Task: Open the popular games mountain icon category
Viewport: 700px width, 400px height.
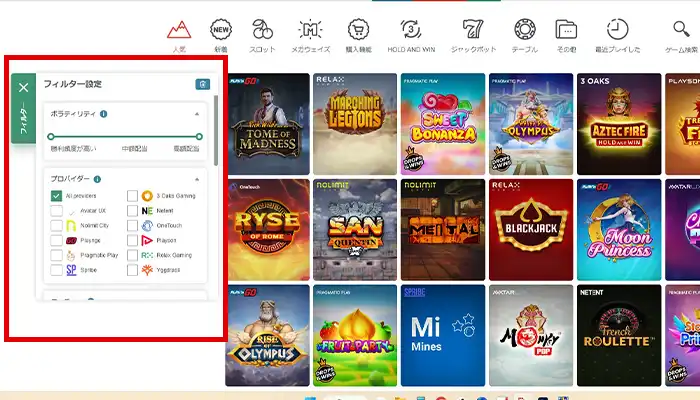Action: 179,37
